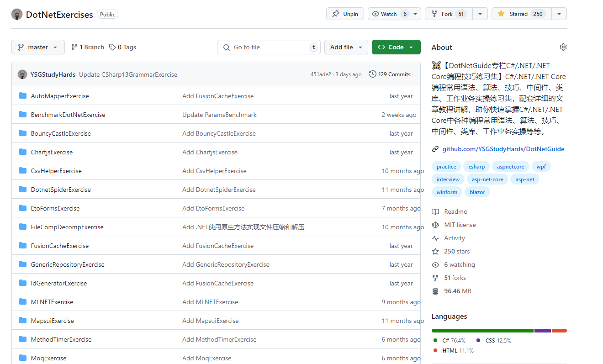Viewport: 603px width, 364px height.
Task: Select the asp-net-core topic tag
Action: pyautogui.click(x=487, y=179)
